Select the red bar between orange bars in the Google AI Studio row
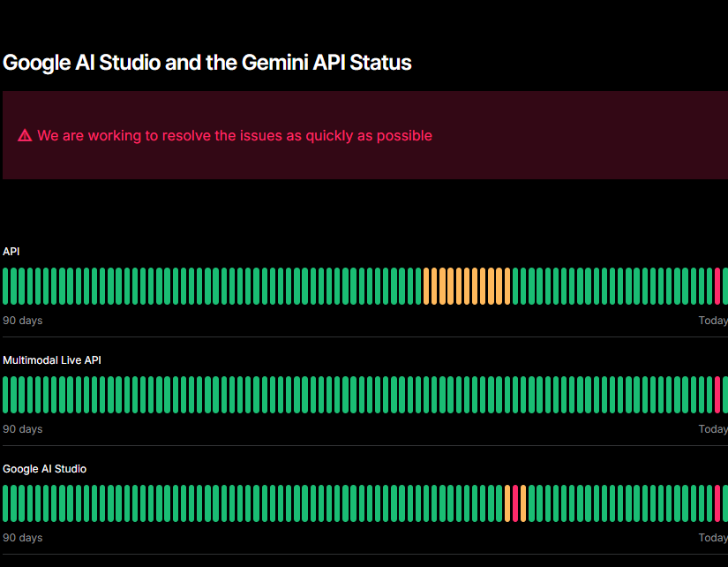The image size is (728, 567). (514, 503)
